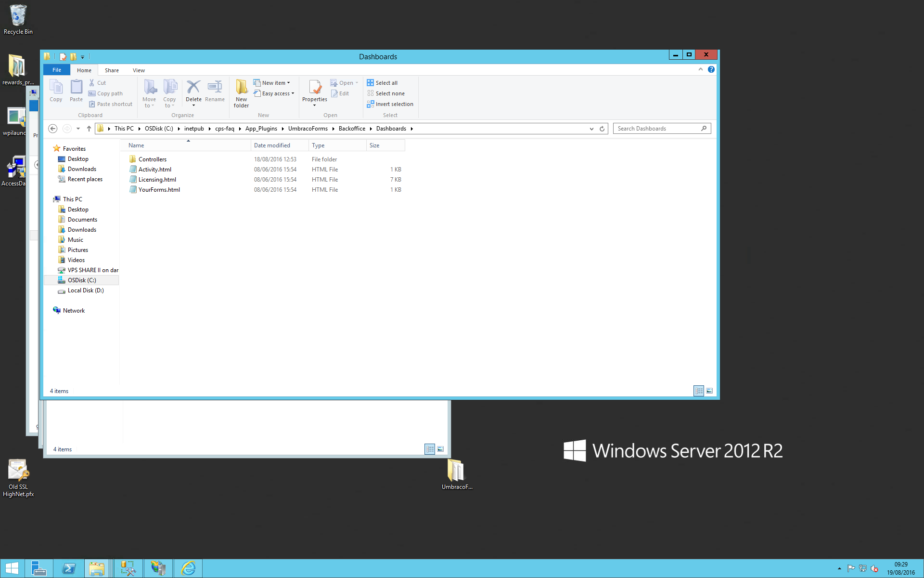Click the Edit command in Open group
The height and width of the screenshot is (578, 924).
[340, 93]
